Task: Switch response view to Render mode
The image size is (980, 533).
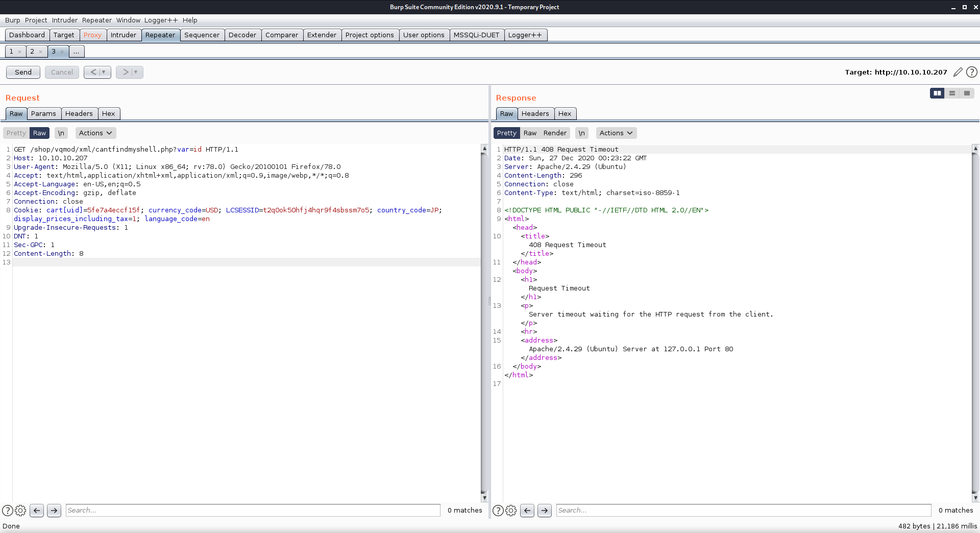Action: 555,133
